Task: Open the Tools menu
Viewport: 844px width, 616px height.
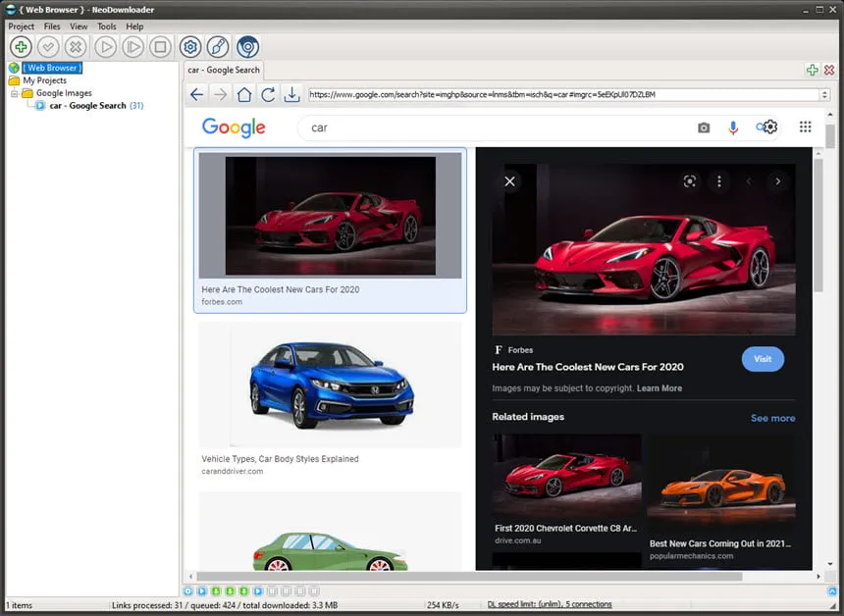Action: (107, 26)
